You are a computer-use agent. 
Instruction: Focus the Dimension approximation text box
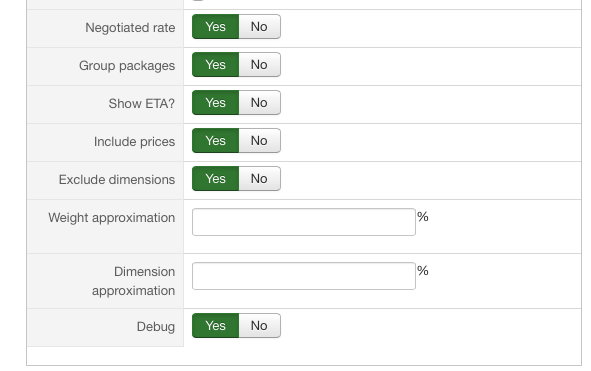[x=304, y=276]
